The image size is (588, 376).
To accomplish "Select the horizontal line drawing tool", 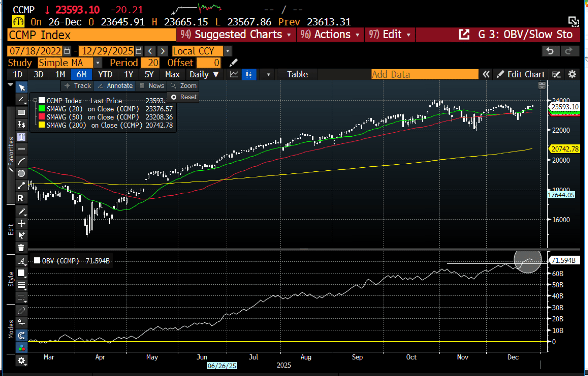I will point(21,149).
